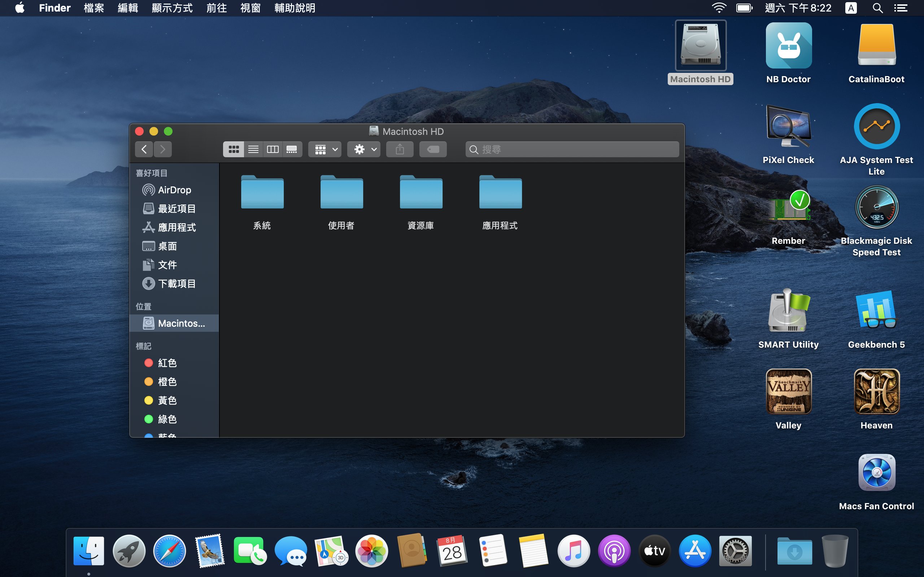
Task: Open the 前往 menu in menu bar
Action: [x=216, y=8]
